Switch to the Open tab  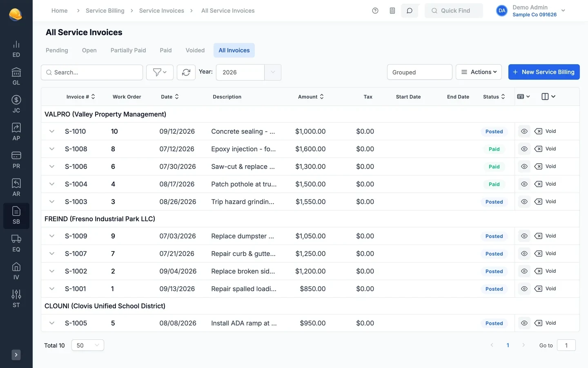(x=89, y=50)
